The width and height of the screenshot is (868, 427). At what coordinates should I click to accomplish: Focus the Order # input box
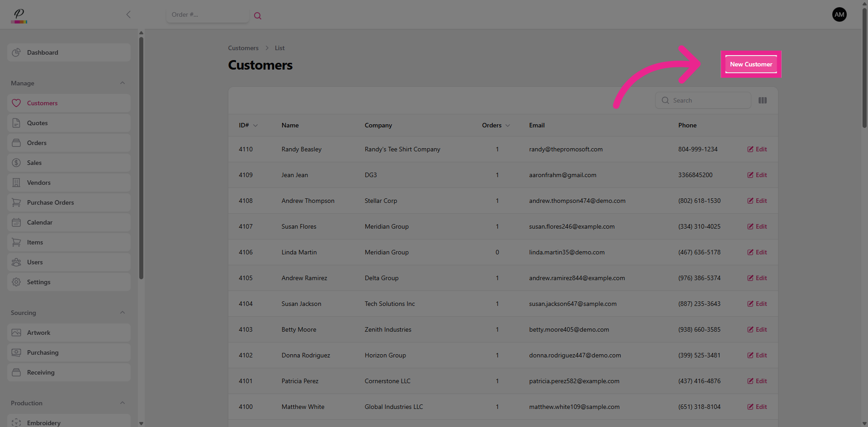(x=207, y=15)
